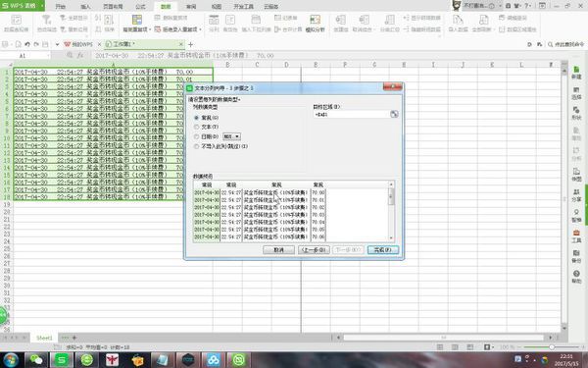Image resolution: width=588 pixels, height=368 pixels.
Task: Click the 模拟分析 what-if analysis icon
Action: [x=315, y=24]
